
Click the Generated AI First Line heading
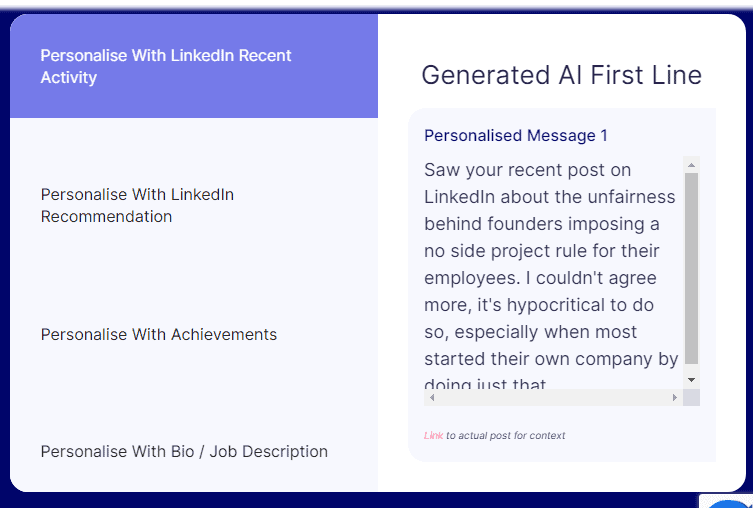pyautogui.click(x=561, y=75)
